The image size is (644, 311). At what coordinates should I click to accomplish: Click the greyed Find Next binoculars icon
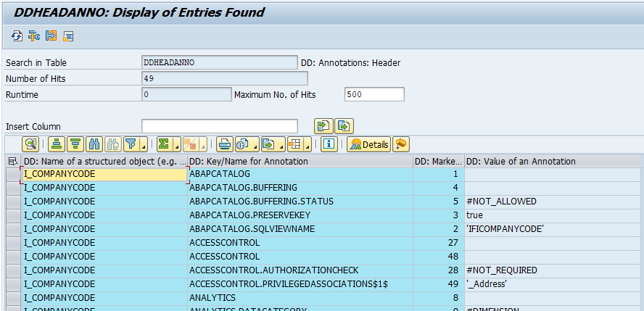[x=113, y=144]
